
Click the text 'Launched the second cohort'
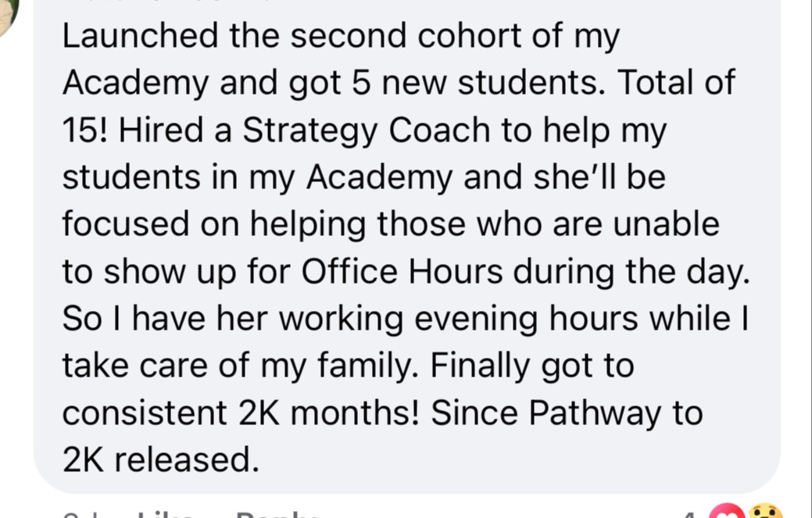pyautogui.click(x=234, y=36)
